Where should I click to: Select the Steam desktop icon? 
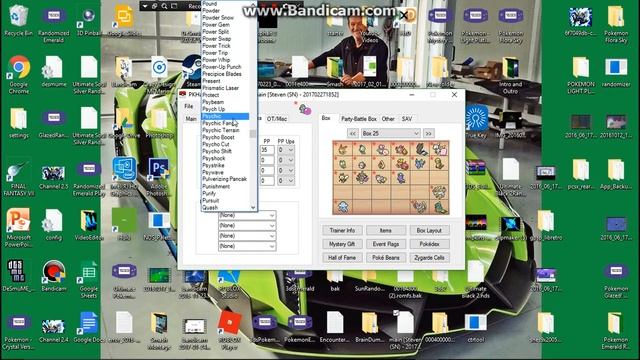pyautogui.click(x=193, y=71)
